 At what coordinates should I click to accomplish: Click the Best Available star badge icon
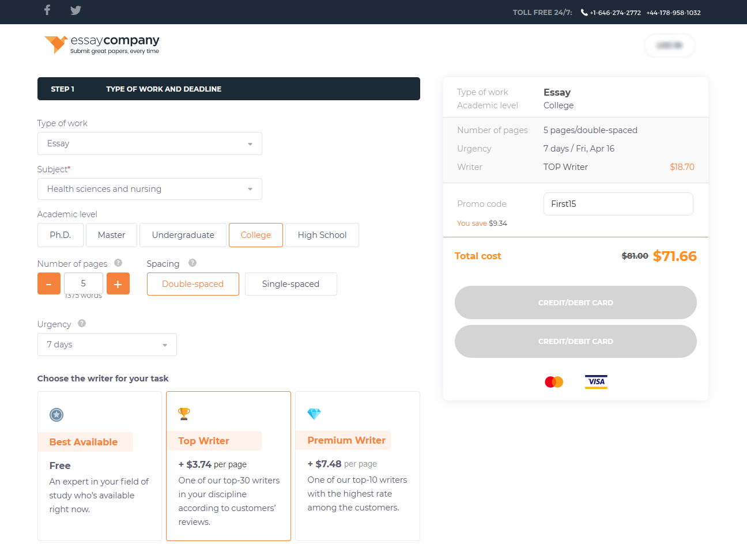coord(56,415)
